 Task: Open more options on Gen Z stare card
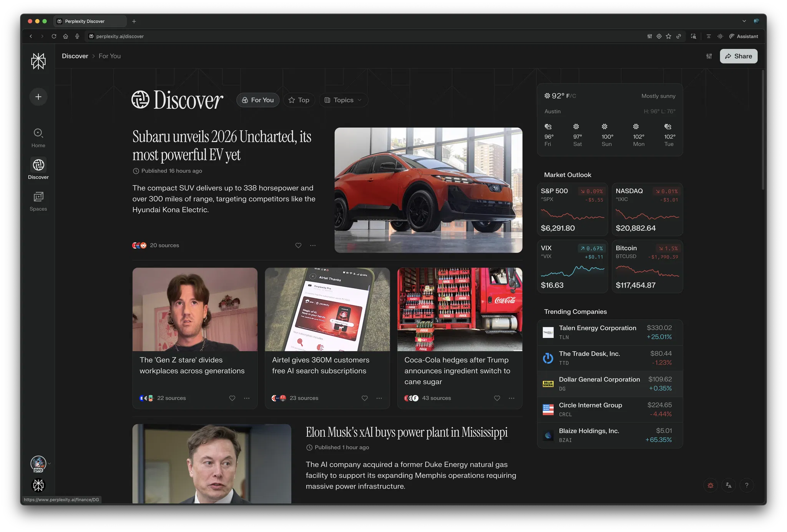click(x=247, y=398)
